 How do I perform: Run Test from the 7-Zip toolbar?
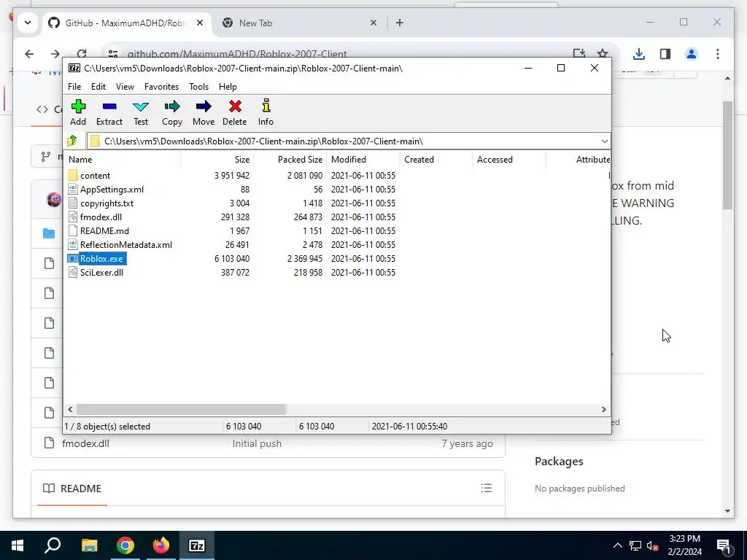[141, 113]
